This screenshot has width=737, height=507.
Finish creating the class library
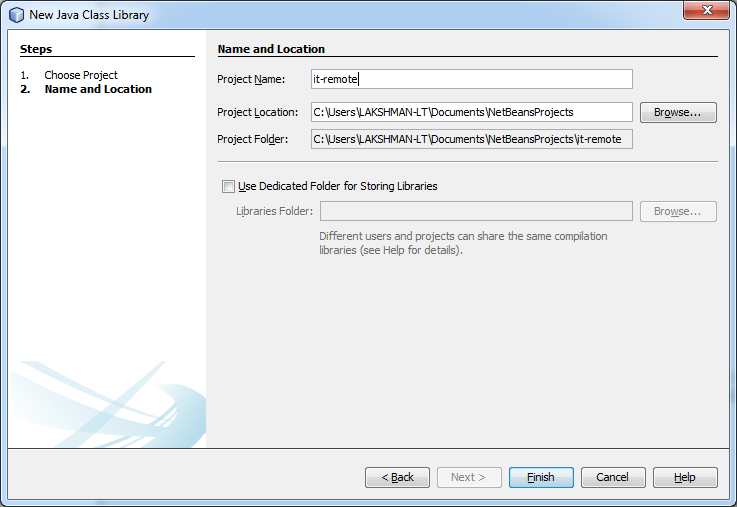(541, 477)
